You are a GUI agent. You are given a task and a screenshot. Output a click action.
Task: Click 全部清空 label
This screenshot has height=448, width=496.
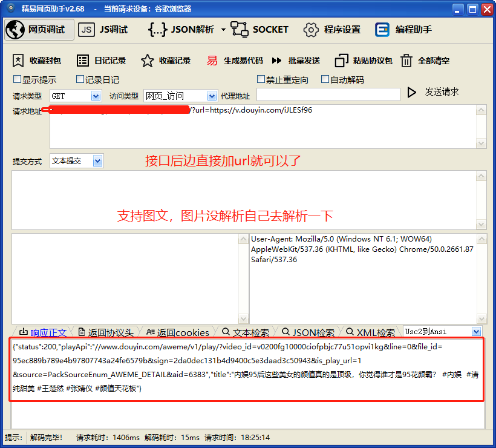434,61
